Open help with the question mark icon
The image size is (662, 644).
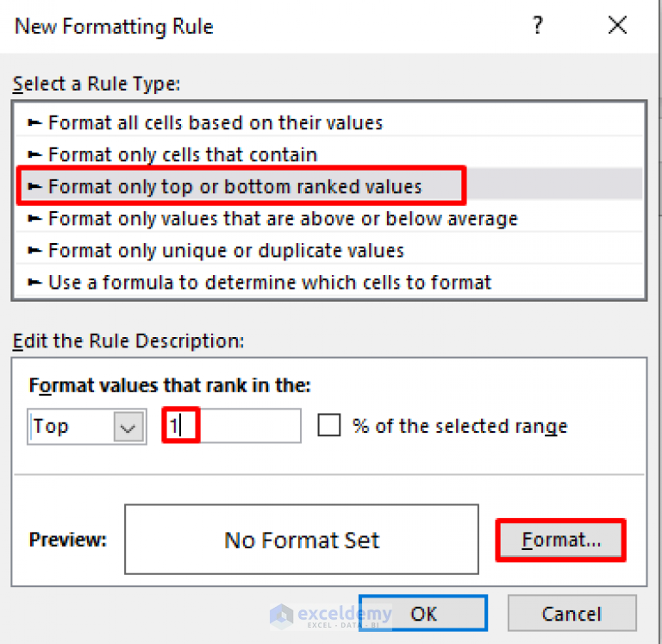pyautogui.click(x=537, y=25)
